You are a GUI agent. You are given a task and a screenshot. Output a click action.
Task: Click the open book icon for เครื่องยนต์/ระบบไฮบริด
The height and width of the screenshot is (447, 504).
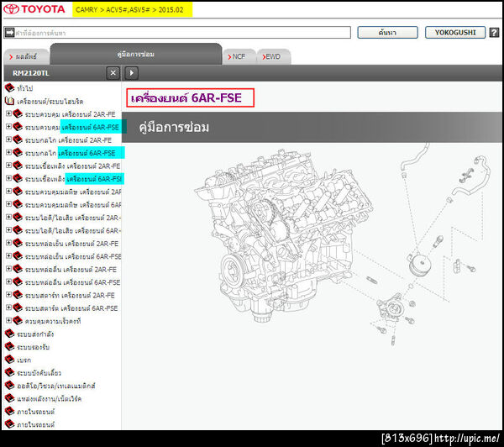point(9,101)
